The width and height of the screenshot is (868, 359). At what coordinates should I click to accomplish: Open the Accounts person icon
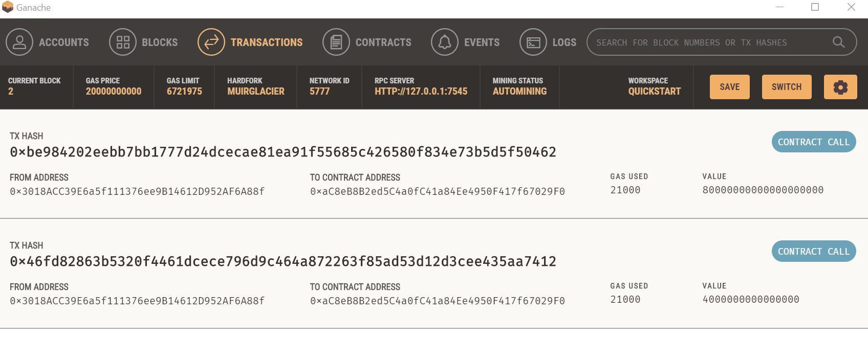tap(19, 42)
